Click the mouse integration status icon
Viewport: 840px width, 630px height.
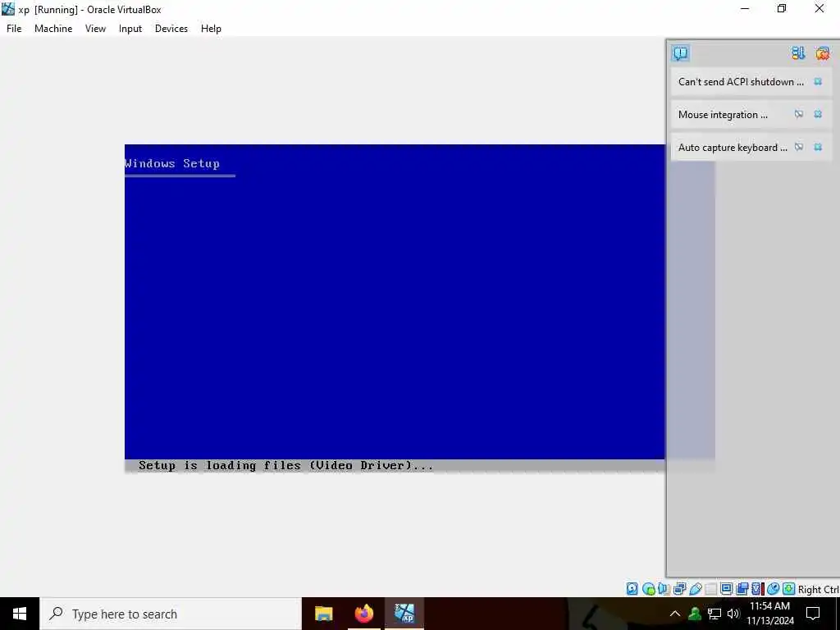click(x=773, y=589)
